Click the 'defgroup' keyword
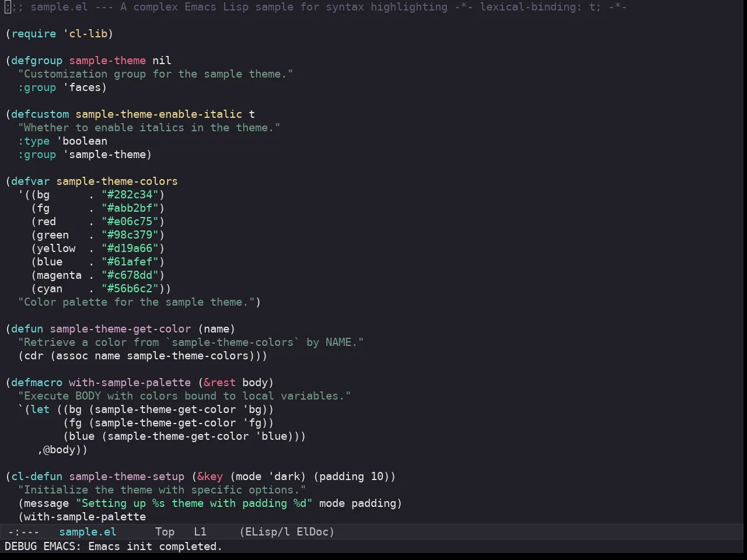The width and height of the screenshot is (747, 560). click(x=37, y=61)
